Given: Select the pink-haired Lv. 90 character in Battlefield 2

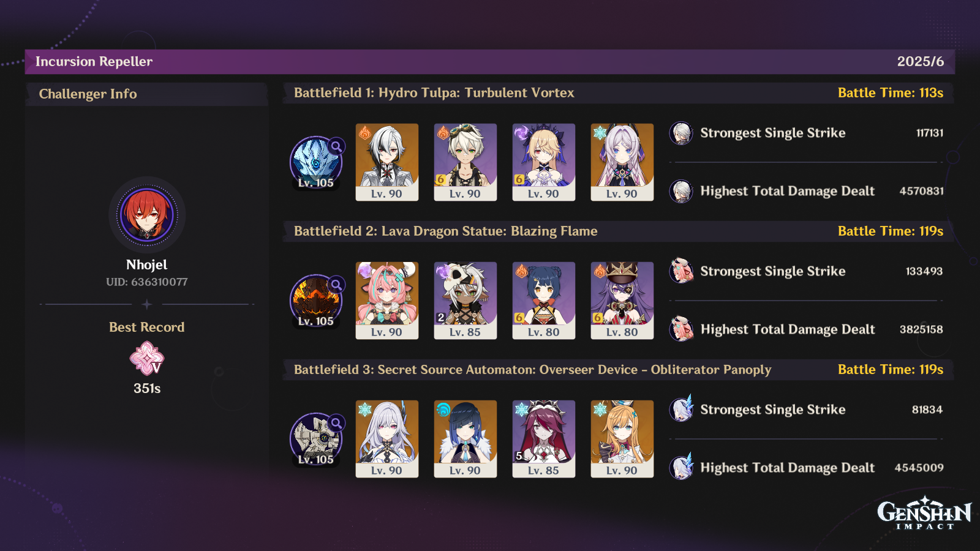Looking at the screenshot, I should (387, 301).
